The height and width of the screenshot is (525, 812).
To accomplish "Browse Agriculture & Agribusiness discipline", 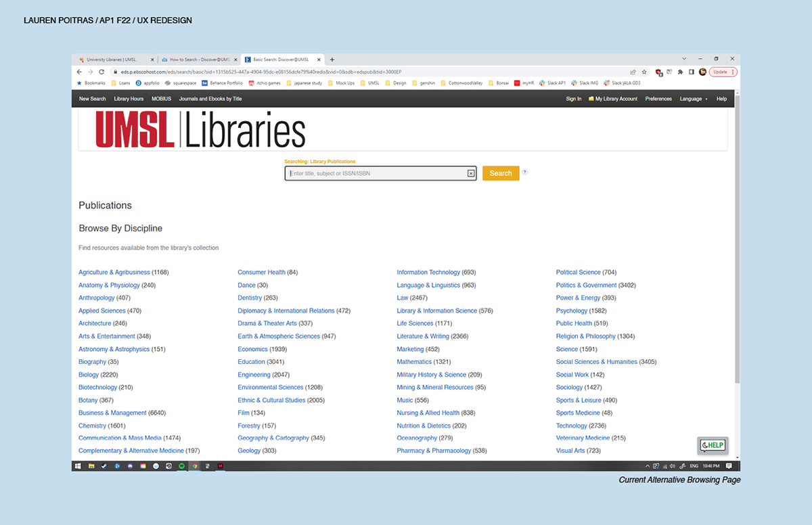I will coord(114,273).
